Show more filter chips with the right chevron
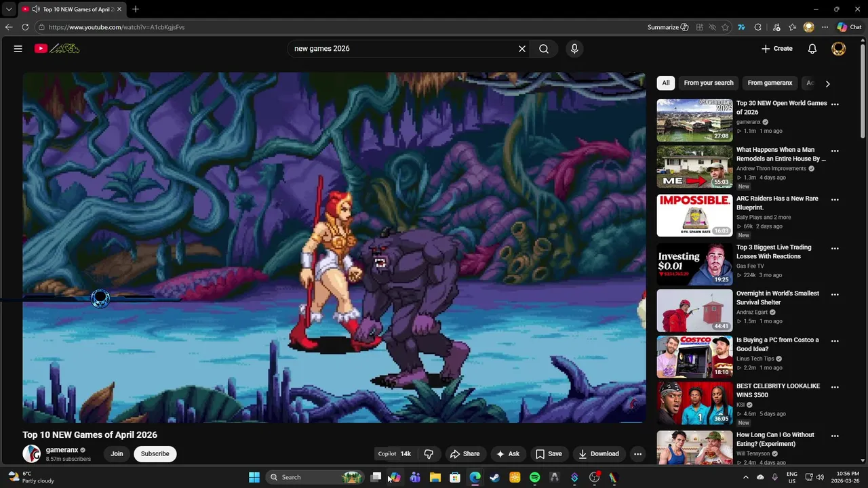The image size is (868, 488). tap(827, 83)
